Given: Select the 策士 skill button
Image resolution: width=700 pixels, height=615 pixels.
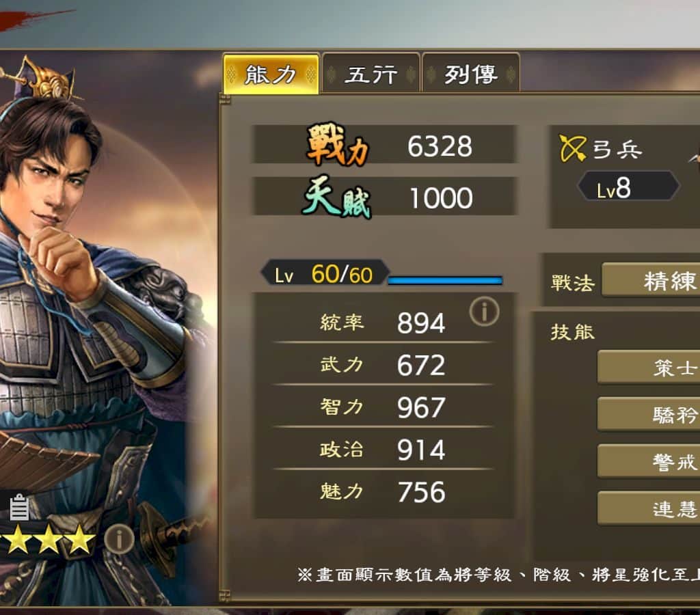Looking at the screenshot, I should tap(649, 368).
